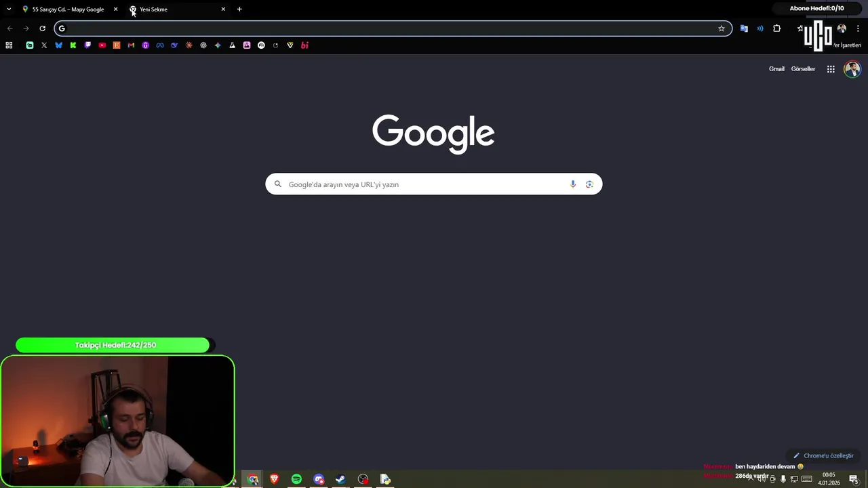The height and width of the screenshot is (488, 868).
Task: Bookmark this page with the star icon
Action: click(x=722, y=28)
